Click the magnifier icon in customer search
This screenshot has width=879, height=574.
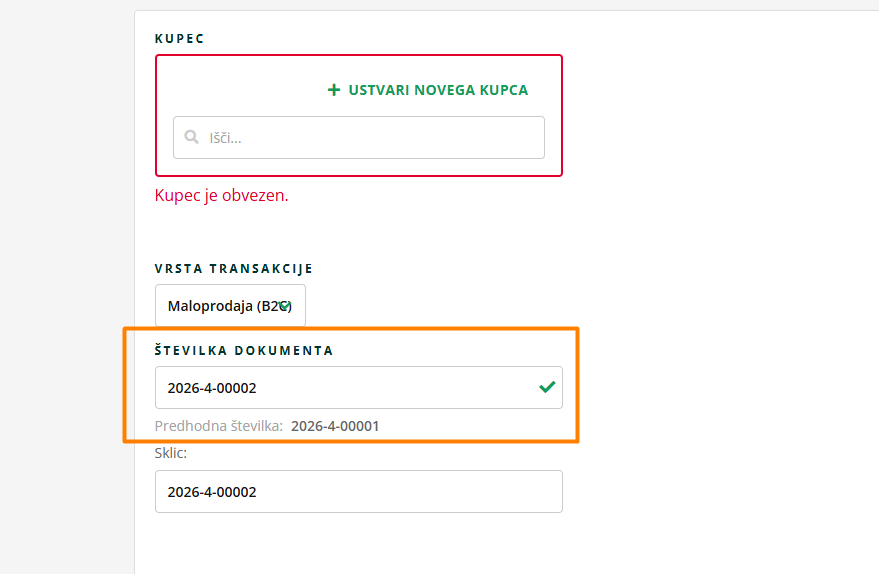pos(192,138)
